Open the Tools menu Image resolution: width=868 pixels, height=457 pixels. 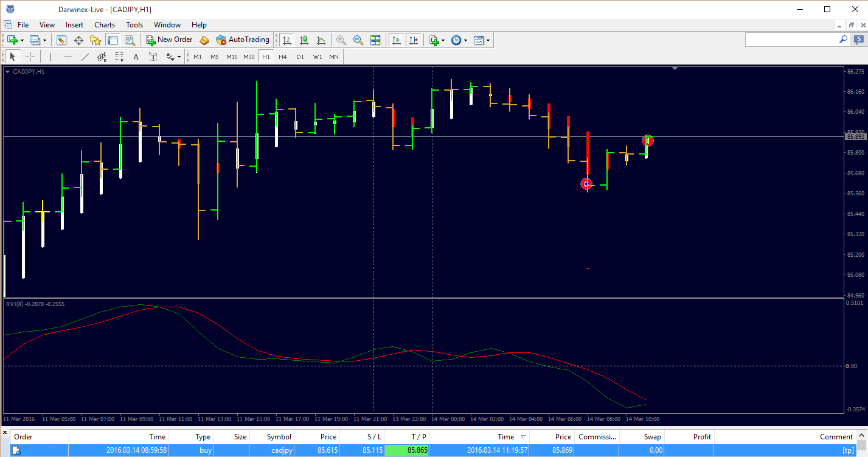134,25
